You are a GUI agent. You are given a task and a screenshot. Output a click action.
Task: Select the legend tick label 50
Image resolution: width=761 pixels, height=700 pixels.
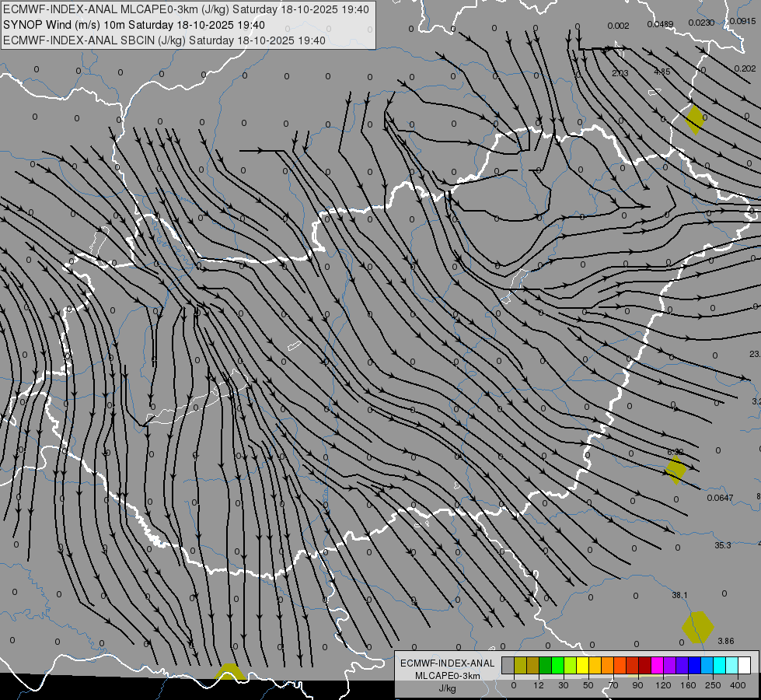(x=588, y=685)
